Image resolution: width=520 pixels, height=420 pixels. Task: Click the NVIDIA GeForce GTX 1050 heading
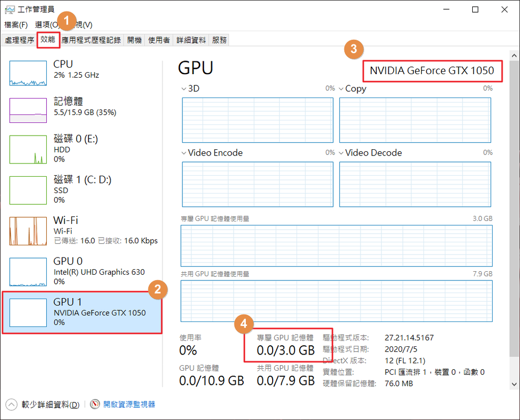432,71
